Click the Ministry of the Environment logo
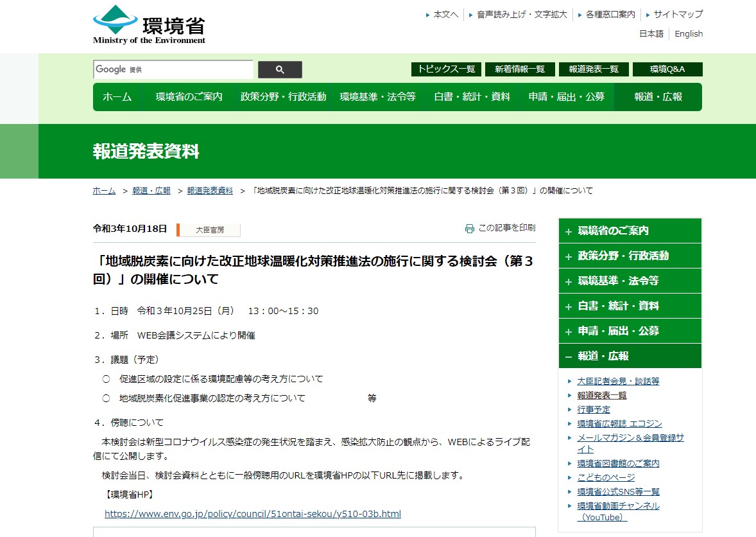This screenshot has width=756, height=537. pyautogui.click(x=149, y=25)
